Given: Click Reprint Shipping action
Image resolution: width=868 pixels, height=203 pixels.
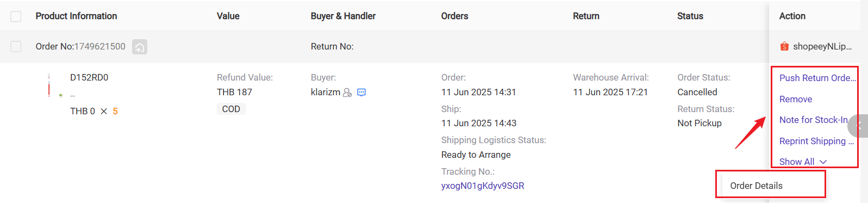Looking at the screenshot, I should tap(817, 141).
